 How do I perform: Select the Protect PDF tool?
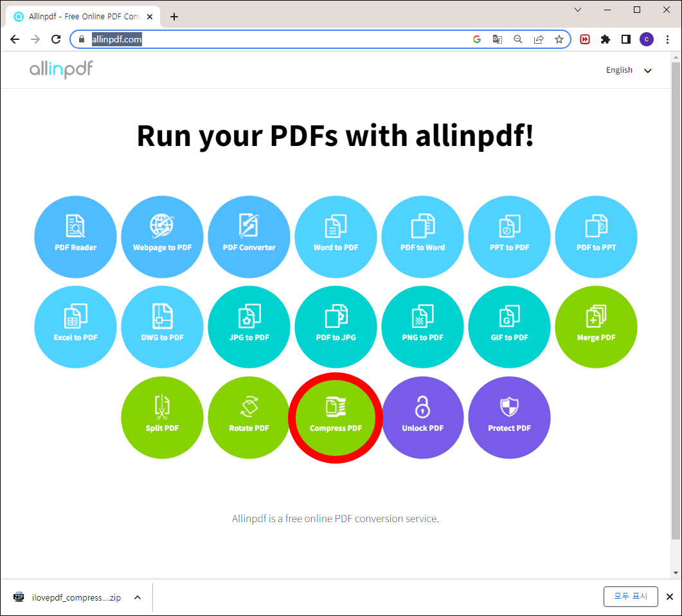point(509,417)
